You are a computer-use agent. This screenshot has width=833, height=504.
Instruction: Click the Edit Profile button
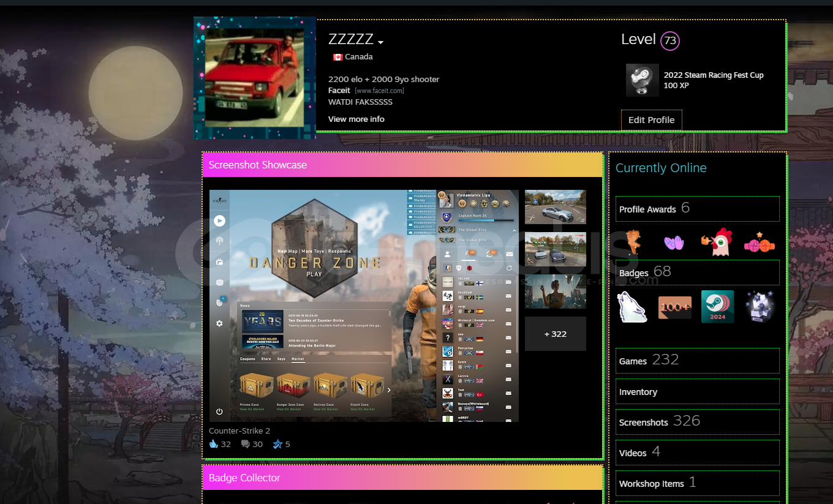coord(652,120)
